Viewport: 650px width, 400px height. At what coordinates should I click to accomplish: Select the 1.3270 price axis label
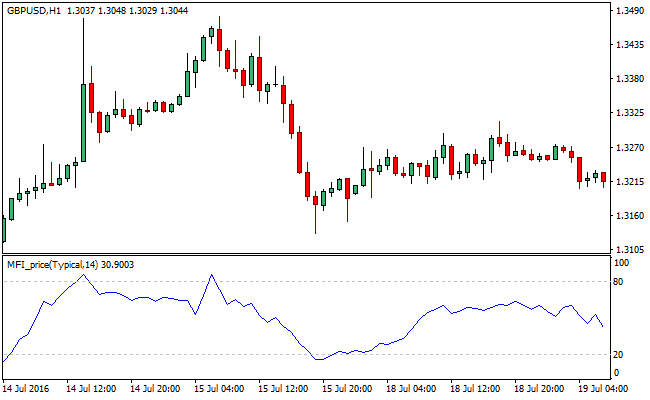coord(628,148)
